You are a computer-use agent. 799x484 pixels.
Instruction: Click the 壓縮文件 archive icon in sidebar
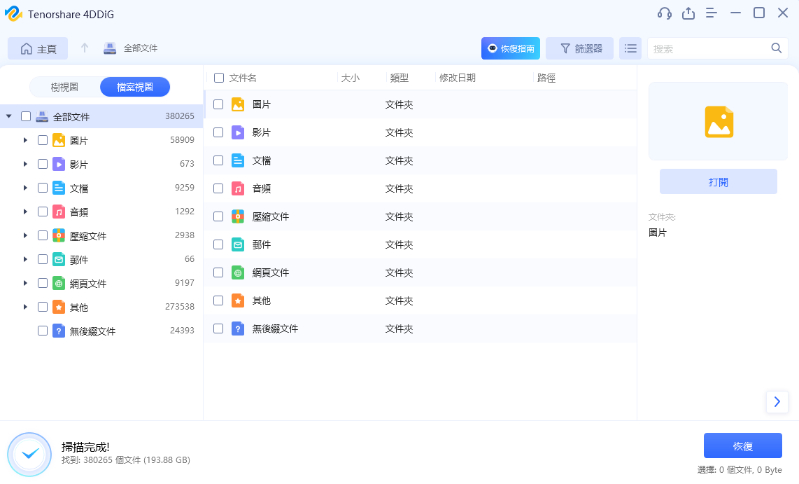59,236
